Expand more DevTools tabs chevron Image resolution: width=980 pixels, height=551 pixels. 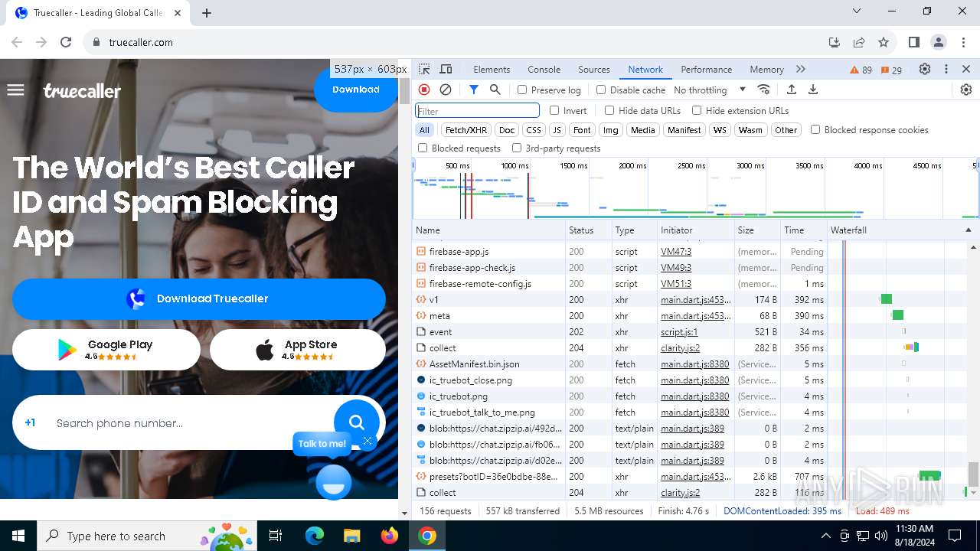[801, 69]
